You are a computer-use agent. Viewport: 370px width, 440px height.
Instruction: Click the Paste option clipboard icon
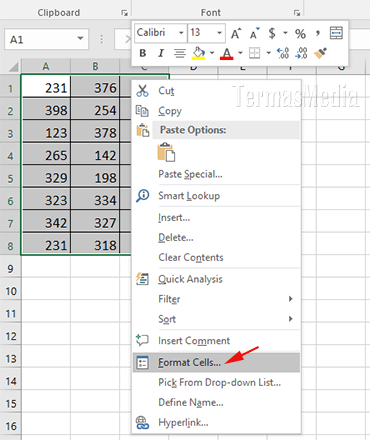point(166,152)
